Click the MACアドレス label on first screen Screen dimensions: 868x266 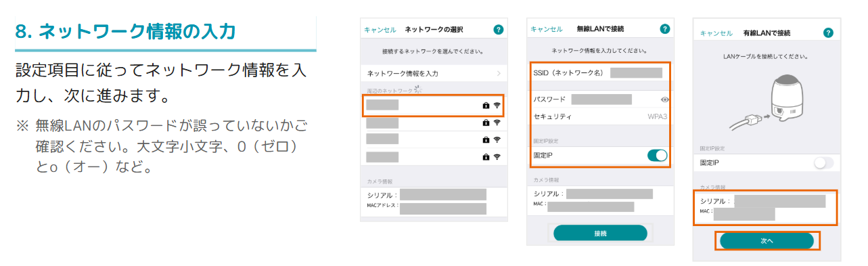(x=382, y=204)
